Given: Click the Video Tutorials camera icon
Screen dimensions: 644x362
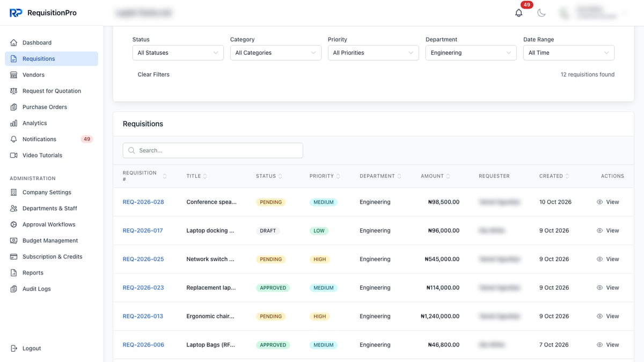Looking at the screenshot, I should pyautogui.click(x=14, y=156).
